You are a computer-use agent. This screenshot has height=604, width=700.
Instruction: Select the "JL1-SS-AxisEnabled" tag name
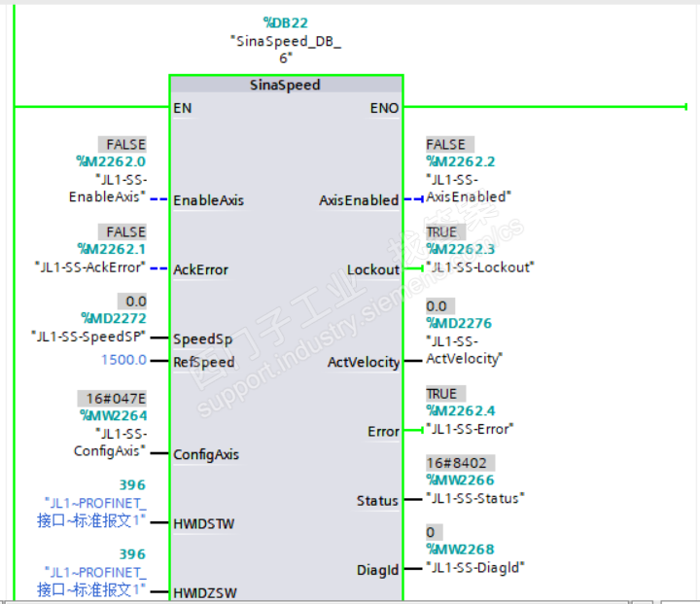click(x=469, y=188)
